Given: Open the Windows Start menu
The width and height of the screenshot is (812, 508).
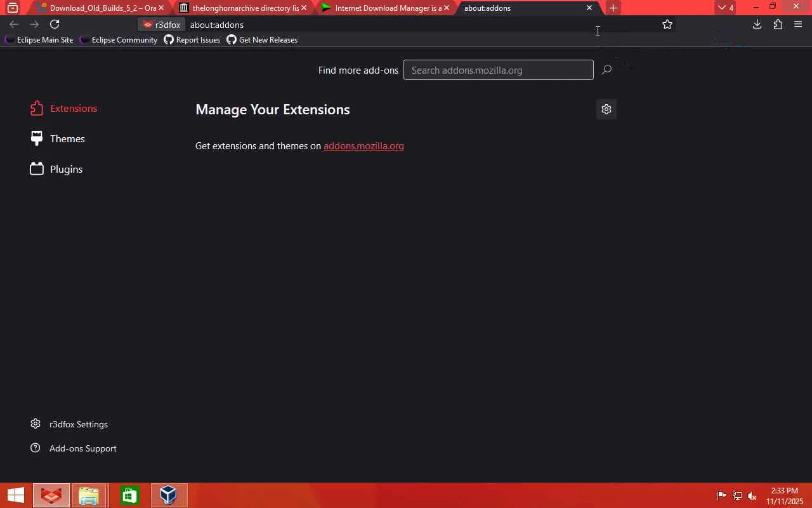Looking at the screenshot, I should click(15, 495).
